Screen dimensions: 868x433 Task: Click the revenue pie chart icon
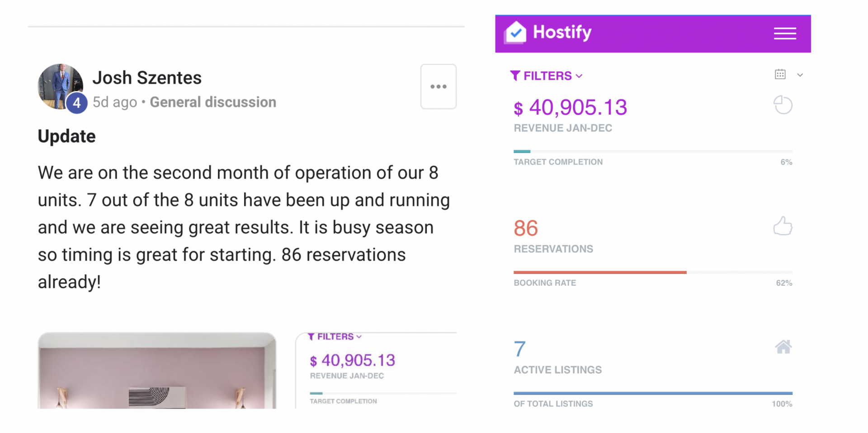783,105
